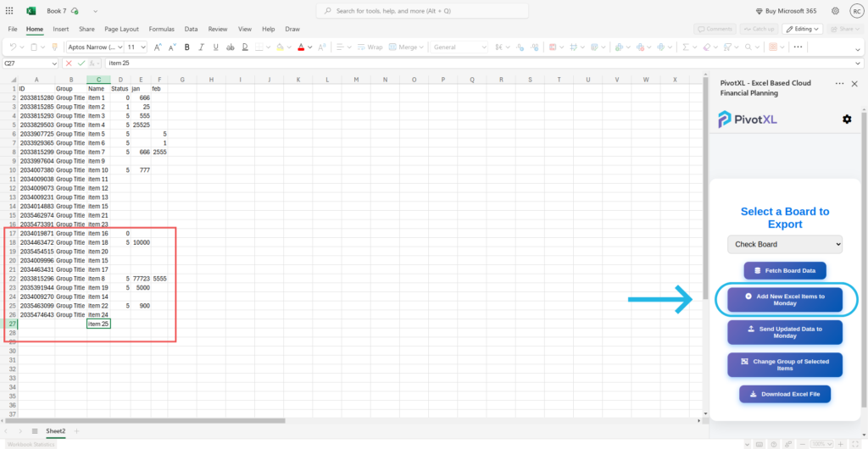868x449 pixels.
Task: Open font color dropdown arrow
Action: 310,47
